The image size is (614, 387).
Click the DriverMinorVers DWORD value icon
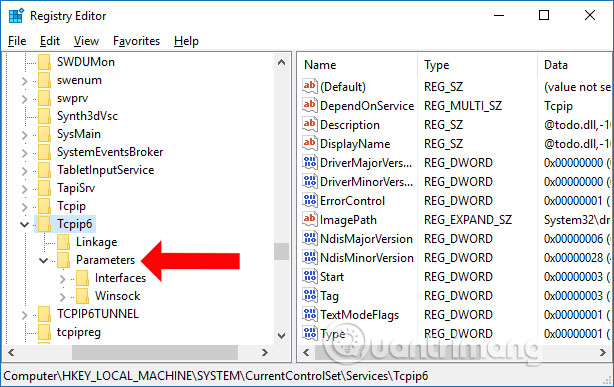[309, 181]
